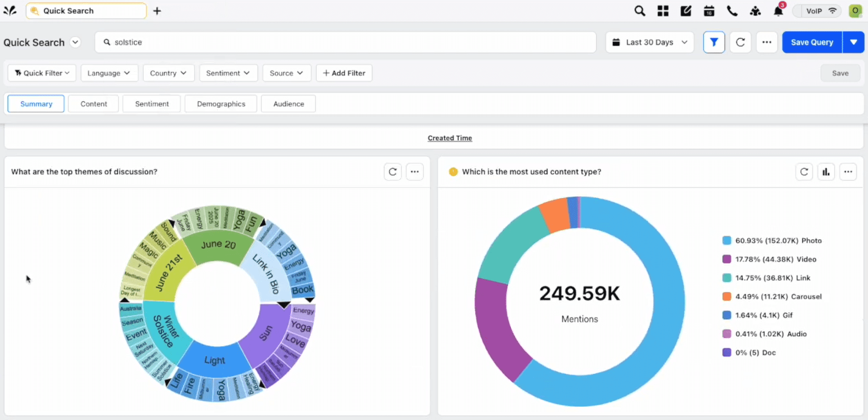Switch content type chart to bar view
The height and width of the screenshot is (420, 868).
[x=826, y=172]
